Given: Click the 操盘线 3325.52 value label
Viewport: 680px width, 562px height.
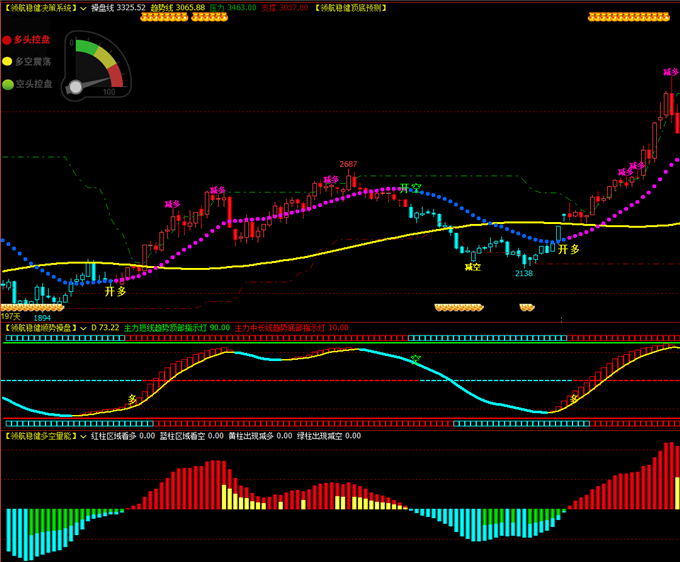Looking at the screenshot, I should (118, 8).
